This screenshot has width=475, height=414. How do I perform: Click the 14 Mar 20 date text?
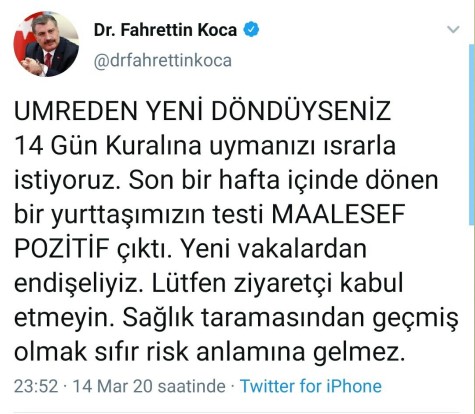pyautogui.click(x=113, y=386)
